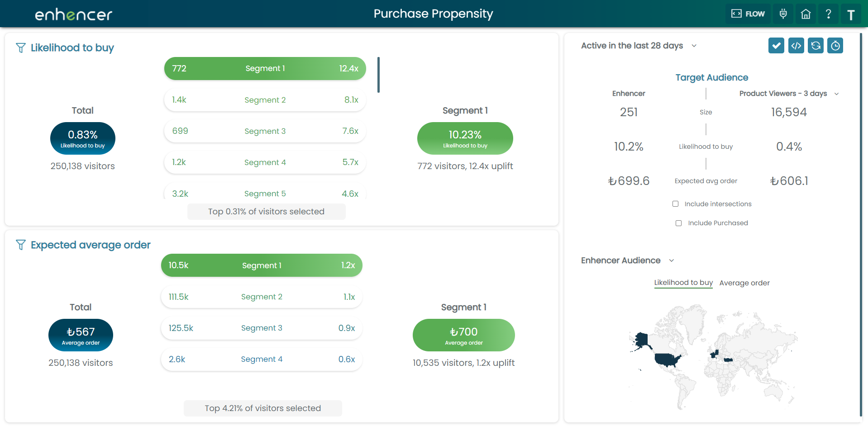Click the 10.23% Likelihood to buy segment badge

(x=465, y=138)
